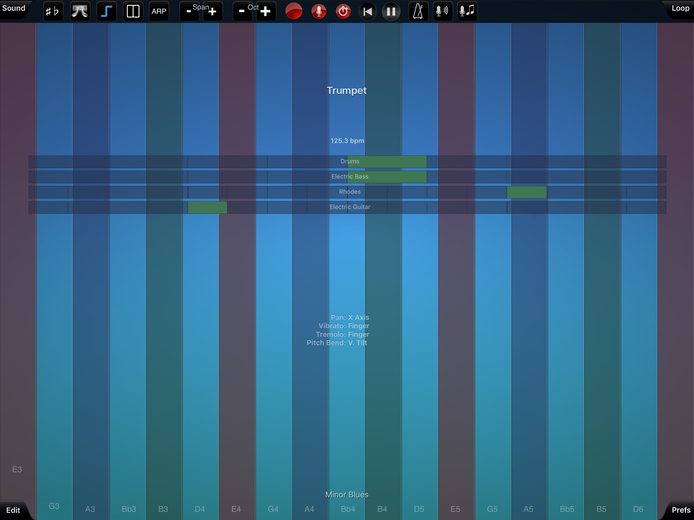
Task: Open the Edit menu
Action: 13,510
